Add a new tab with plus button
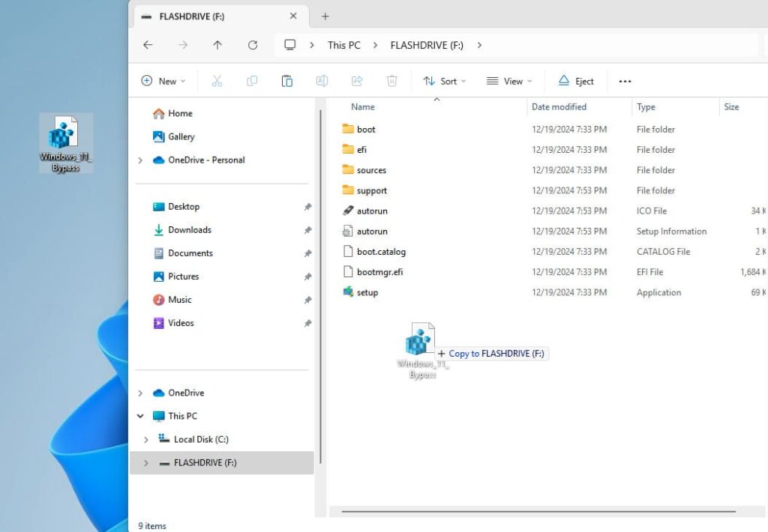This screenshot has height=532, width=768. click(x=325, y=16)
